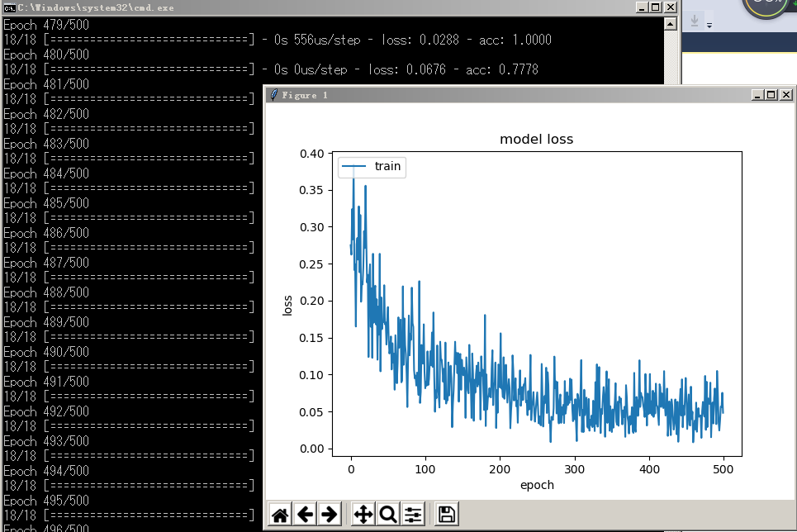Save the figure with floppy disk icon
The width and height of the screenshot is (797, 532).
point(447,515)
